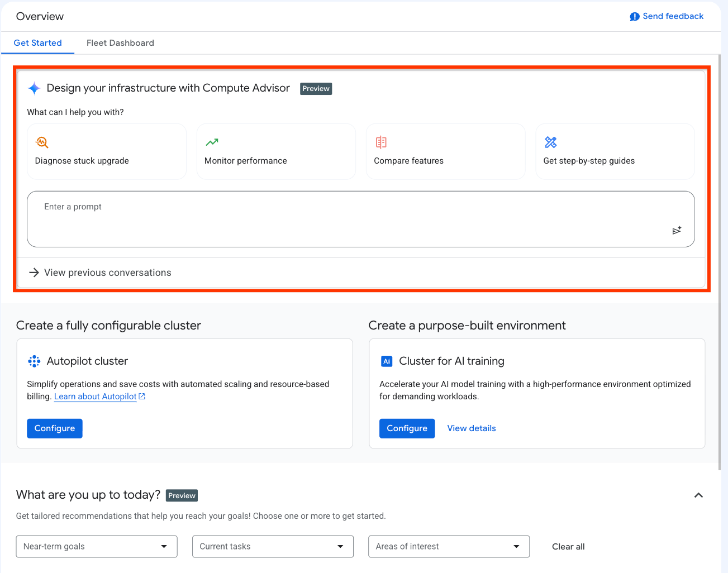Screen dimensions: 728x573
Task: Switch to the Fleet Dashboard tab
Action: (x=120, y=43)
